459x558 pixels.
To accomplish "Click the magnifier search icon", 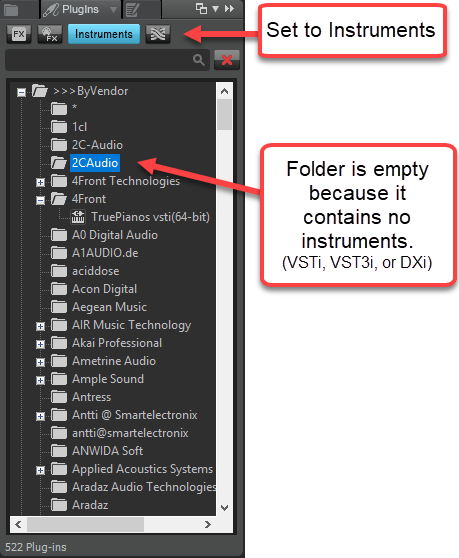I will [199, 60].
